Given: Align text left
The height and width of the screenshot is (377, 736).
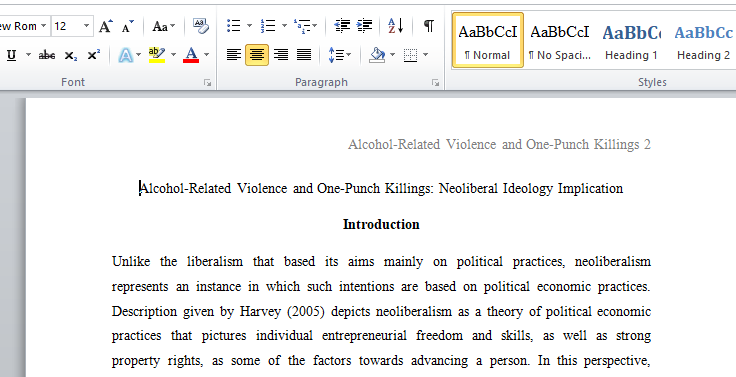Looking at the screenshot, I should click(233, 55).
